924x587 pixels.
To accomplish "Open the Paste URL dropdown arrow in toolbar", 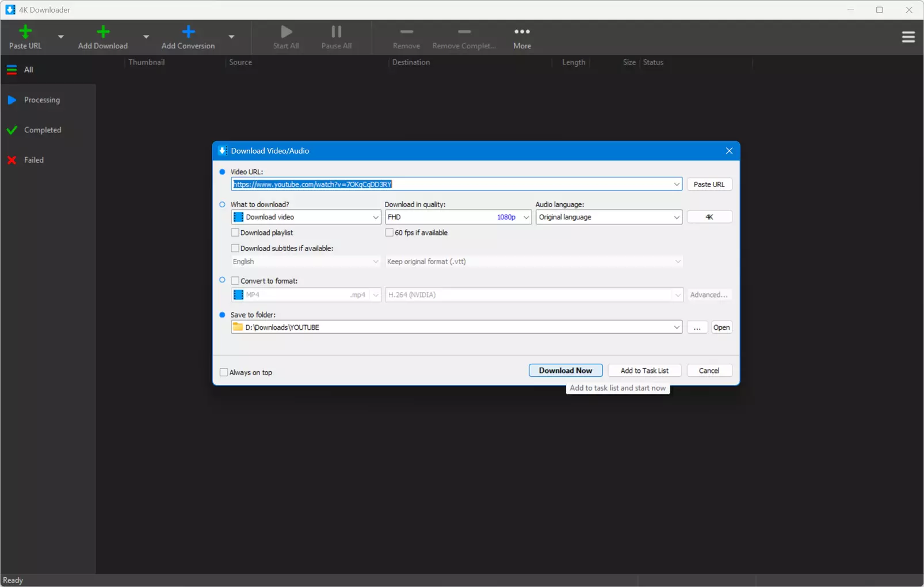I will [60, 37].
